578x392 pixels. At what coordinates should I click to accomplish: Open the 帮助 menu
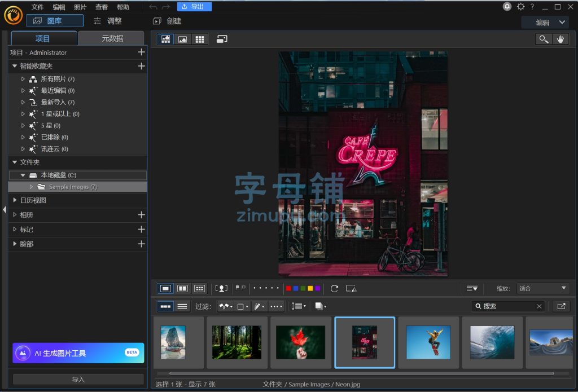point(122,7)
